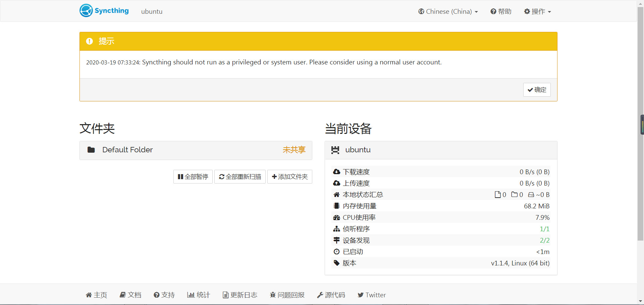Rescan all folders with 全部重新扫描

tap(240, 176)
